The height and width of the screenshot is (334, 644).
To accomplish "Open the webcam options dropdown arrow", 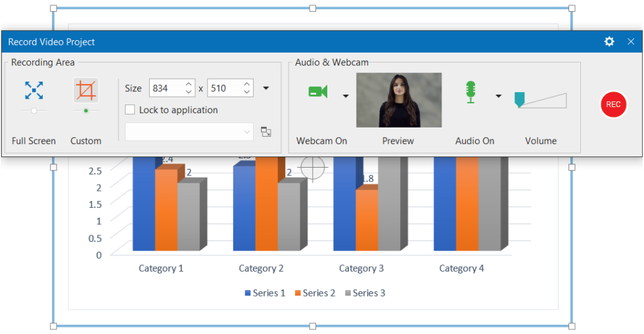I will [346, 96].
